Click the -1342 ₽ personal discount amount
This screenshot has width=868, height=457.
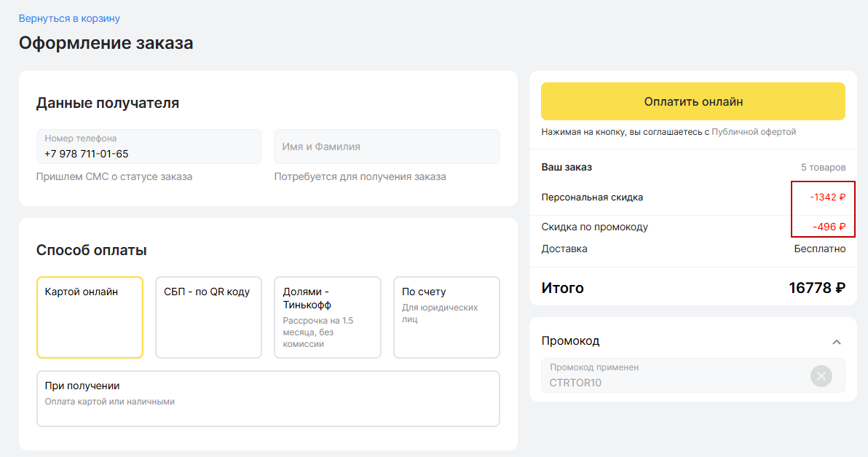(827, 197)
